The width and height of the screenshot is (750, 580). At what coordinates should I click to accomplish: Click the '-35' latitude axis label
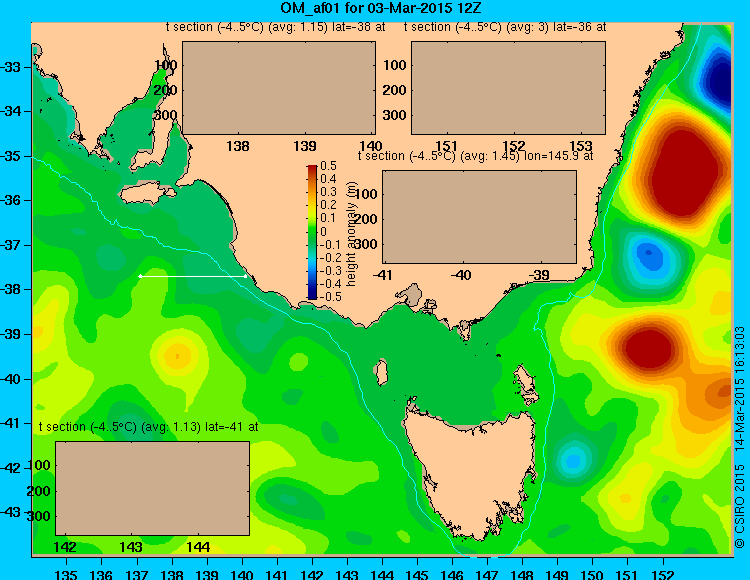(11, 156)
